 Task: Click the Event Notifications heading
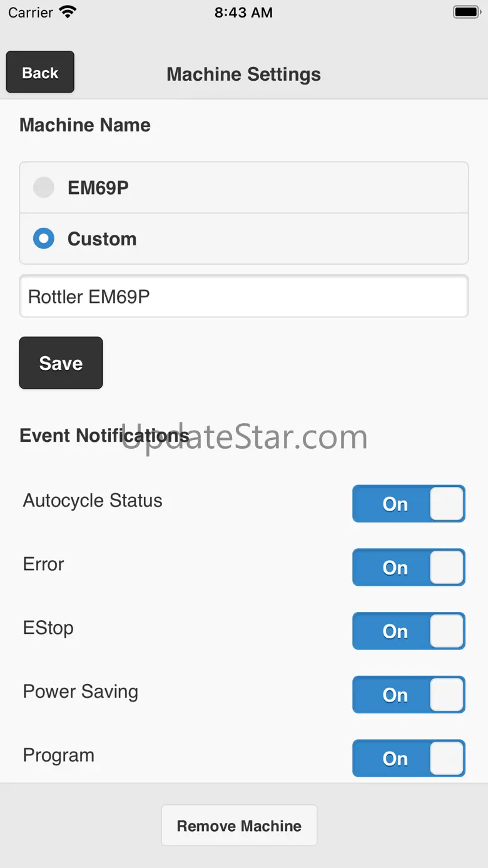pyautogui.click(x=104, y=435)
